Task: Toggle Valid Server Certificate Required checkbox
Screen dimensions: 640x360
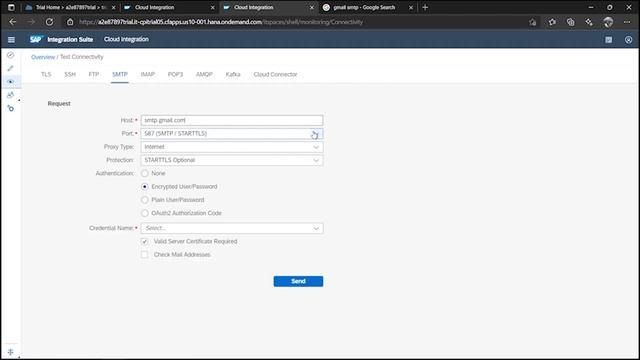Action: click(x=144, y=242)
